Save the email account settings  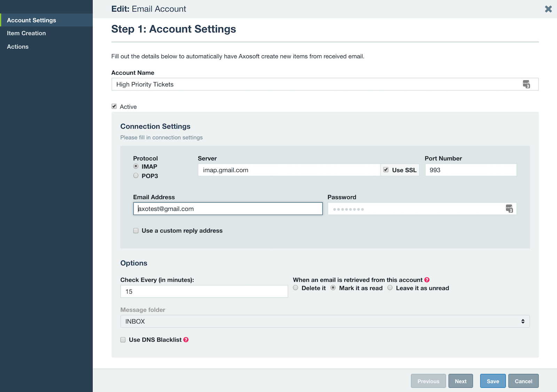(493, 381)
